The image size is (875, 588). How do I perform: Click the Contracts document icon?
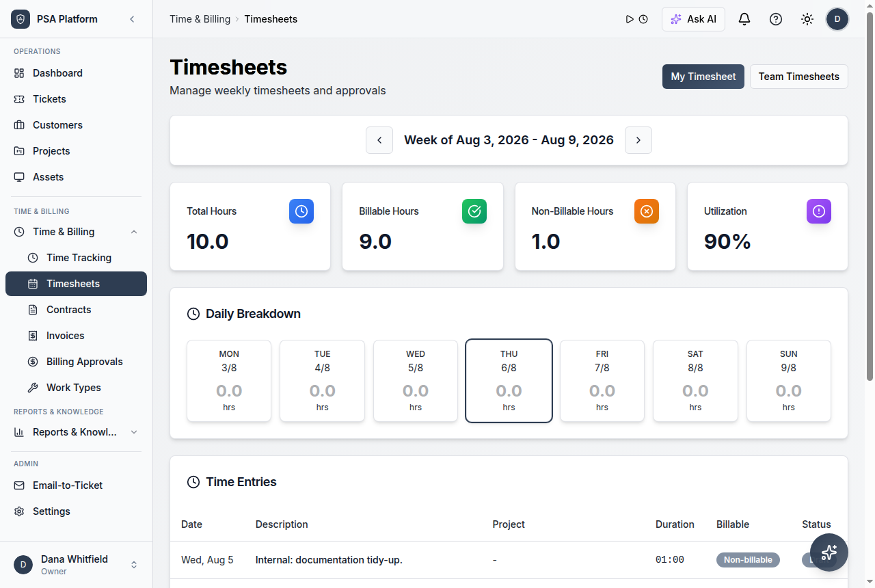pyautogui.click(x=33, y=310)
